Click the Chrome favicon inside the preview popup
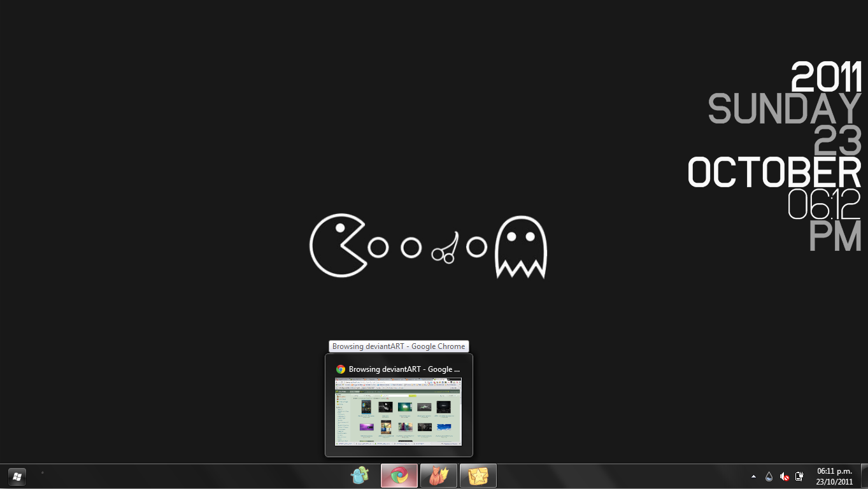868x489 pixels. pos(341,369)
